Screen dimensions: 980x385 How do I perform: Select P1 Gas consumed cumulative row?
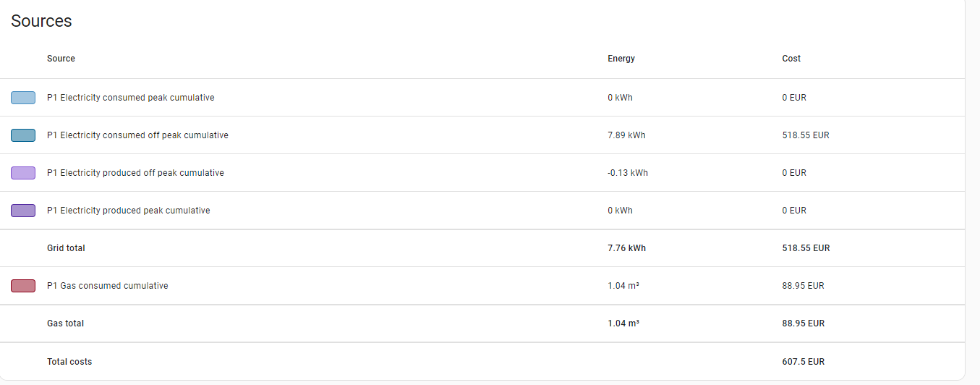[482, 286]
